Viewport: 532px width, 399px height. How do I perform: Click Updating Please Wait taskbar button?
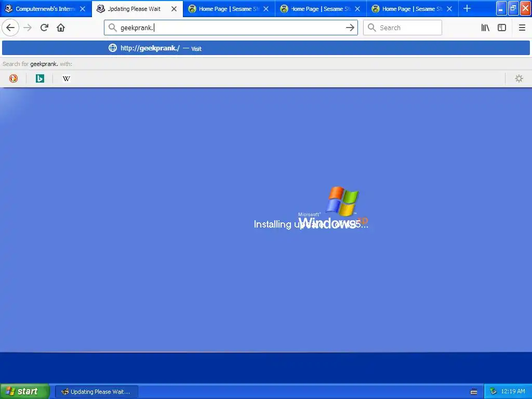click(96, 392)
